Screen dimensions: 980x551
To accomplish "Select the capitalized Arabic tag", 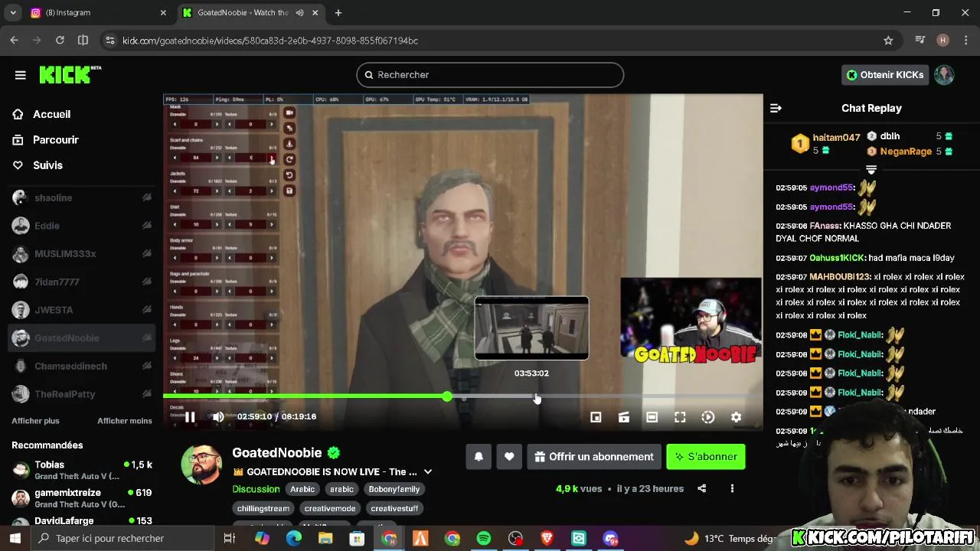I will (302, 489).
